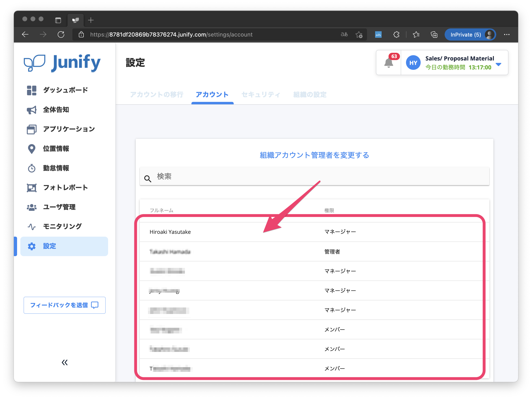The width and height of the screenshot is (532, 399).
Task: Click the megaphone announcement icon
Action: [x=31, y=110]
